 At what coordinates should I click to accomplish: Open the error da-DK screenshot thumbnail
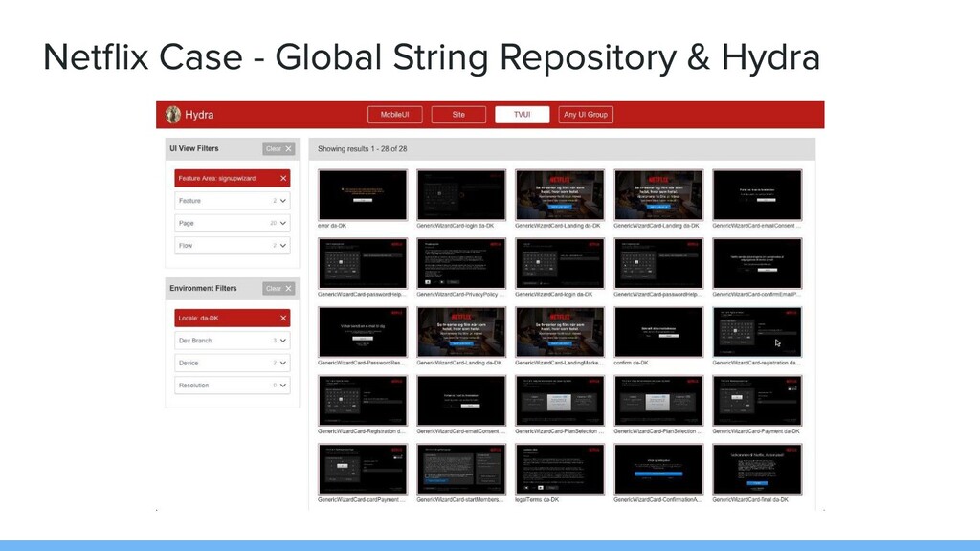(x=363, y=195)
